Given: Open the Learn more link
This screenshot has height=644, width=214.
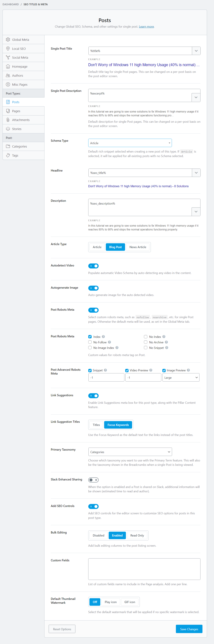Looking at the screenshot, I should (146, 27).
